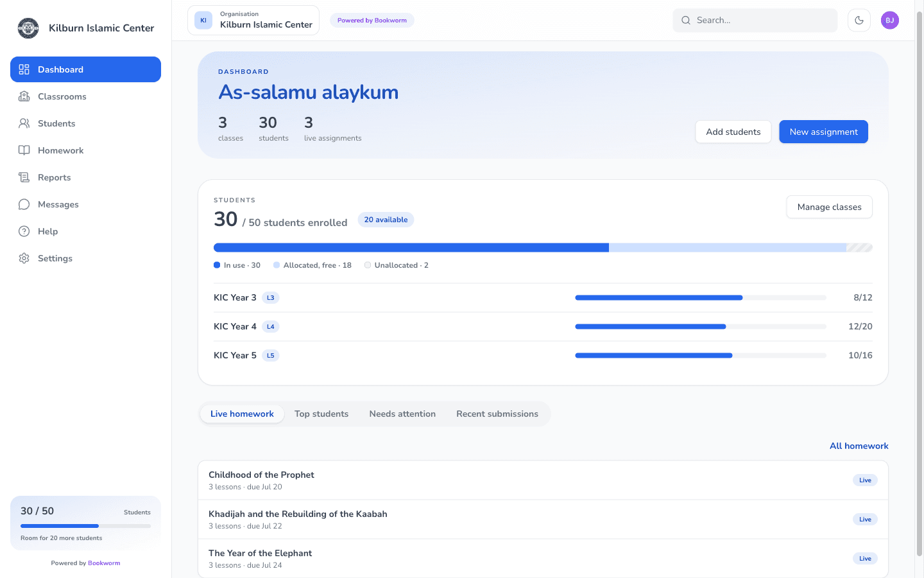Screen dimensions: 924x578
Task: Open Classrooms via its building icon
Action: pos(24,96)
